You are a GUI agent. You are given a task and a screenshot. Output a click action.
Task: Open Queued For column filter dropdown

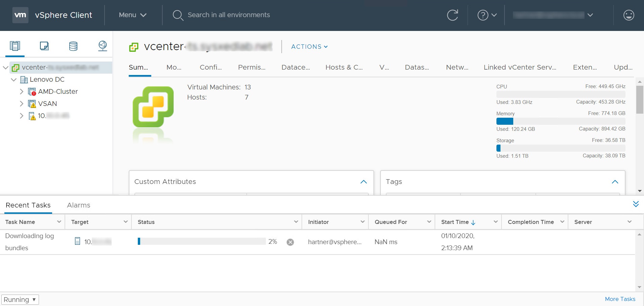(429, 222)
